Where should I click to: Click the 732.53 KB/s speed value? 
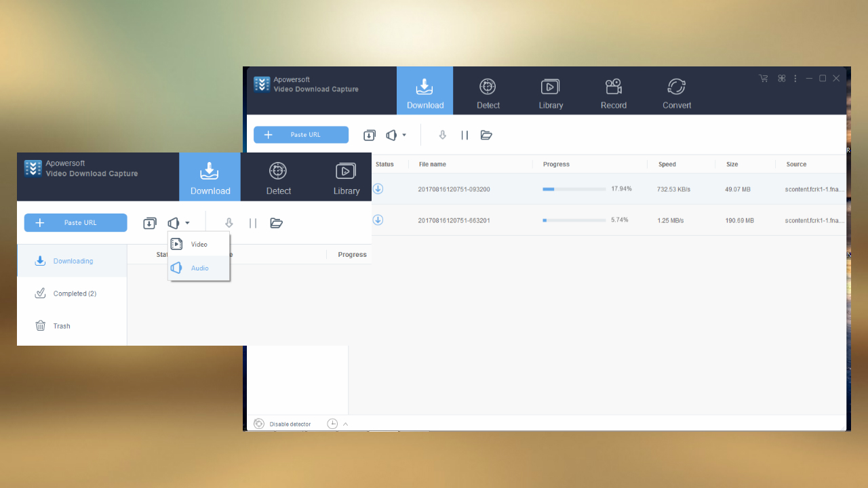pyautogui.click(x=674, y=189)
